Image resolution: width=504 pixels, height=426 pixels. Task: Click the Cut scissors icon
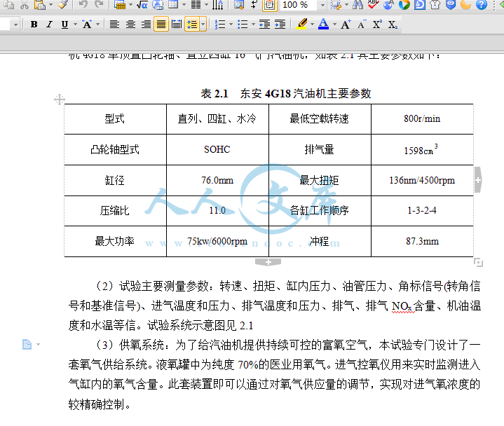point(24,4)
